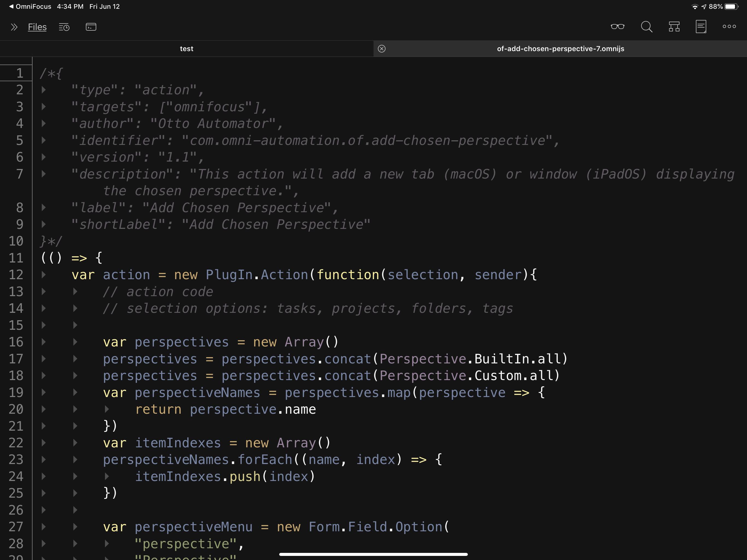Close the of-add-chosen-perspective-7.omnijs tab
747x560 pixels.
(x=382, y=49)
